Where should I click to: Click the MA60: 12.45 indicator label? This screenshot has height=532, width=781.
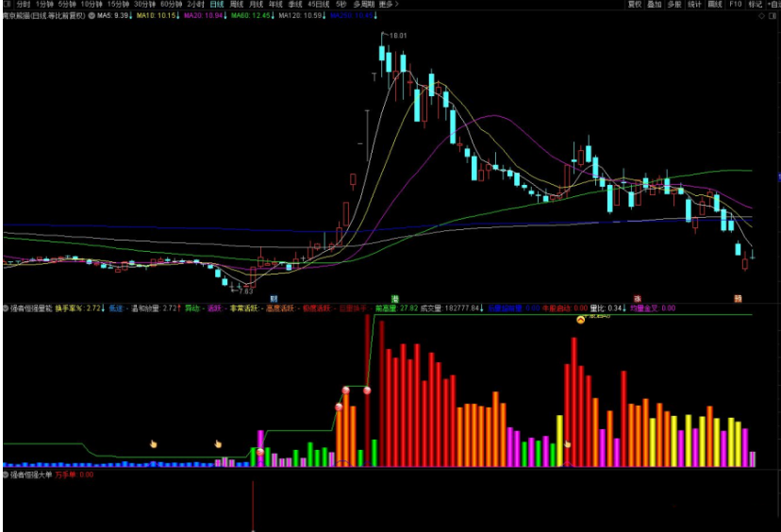253,16
